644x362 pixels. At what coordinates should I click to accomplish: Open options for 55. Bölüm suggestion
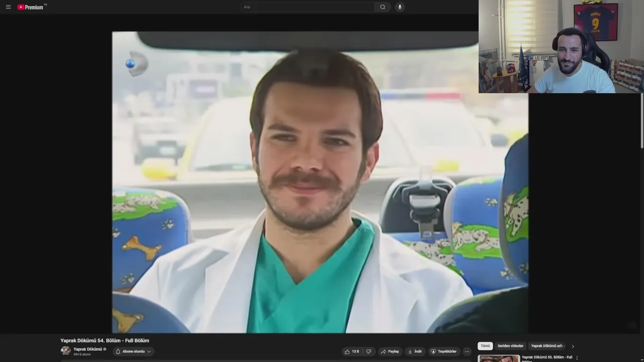pyautogui.click(x=577, y=358)
